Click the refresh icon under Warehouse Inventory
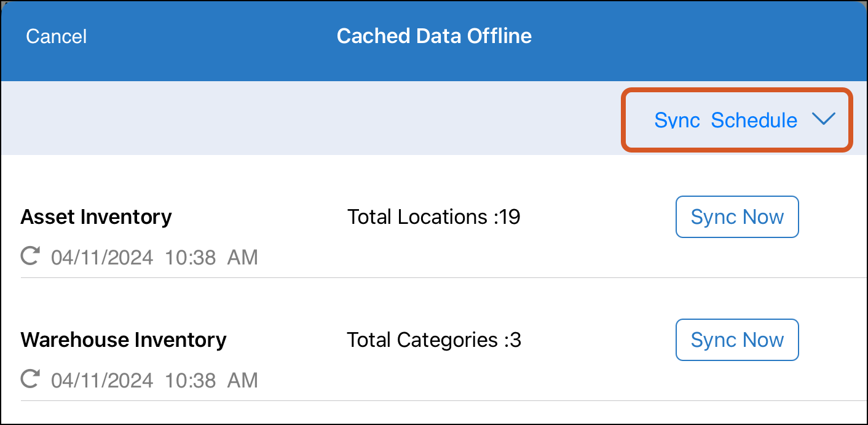 click(x=31, y=379)
